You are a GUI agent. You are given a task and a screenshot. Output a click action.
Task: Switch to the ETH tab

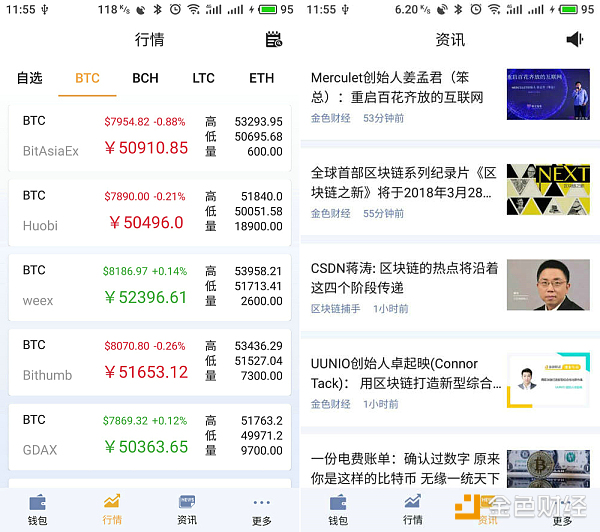(x=261, y=78)
